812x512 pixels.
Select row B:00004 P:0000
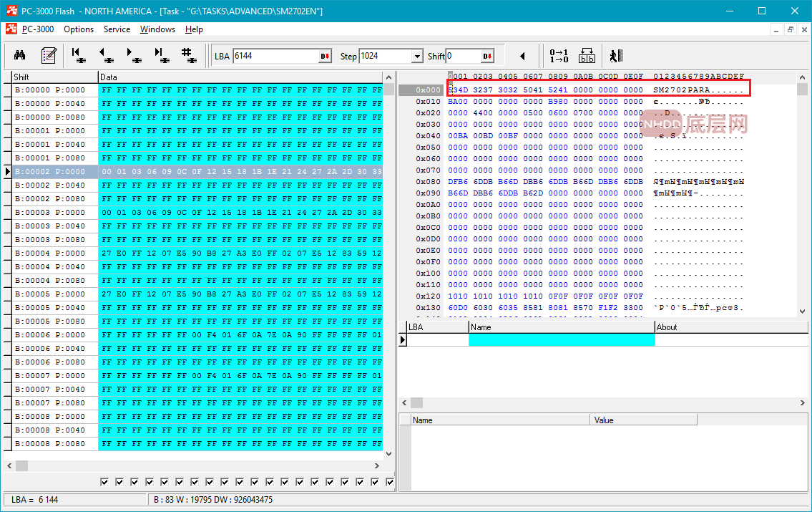click(197, 253)
